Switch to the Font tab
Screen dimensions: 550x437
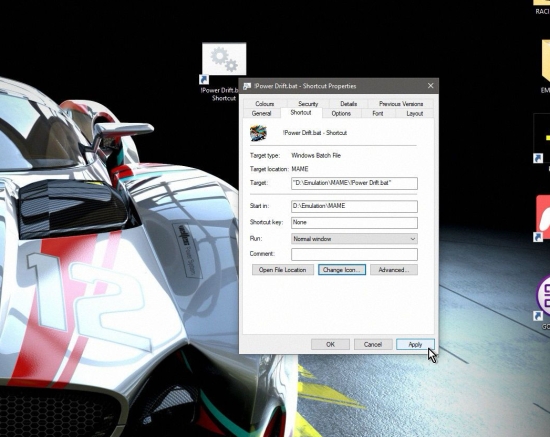378,113
